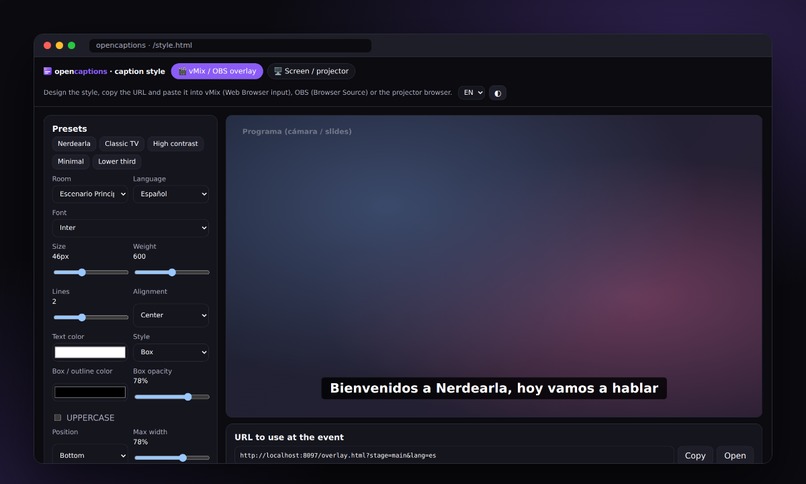Screen dimensions: 806x484
Task: Open the Style dropdown showing Box
Action: (x=171, y=352)
